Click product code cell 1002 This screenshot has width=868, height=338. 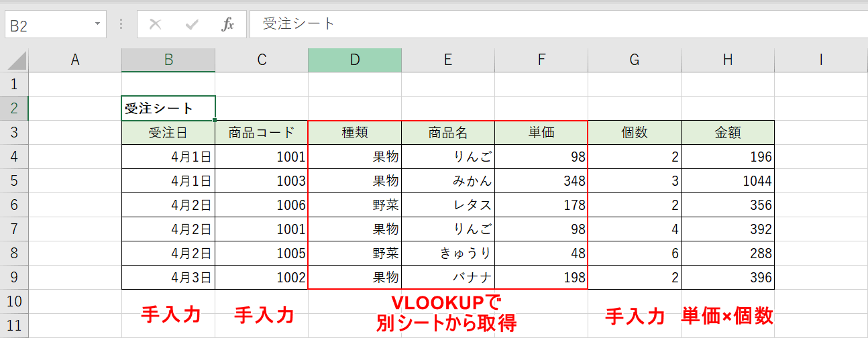tap(262, 278)
